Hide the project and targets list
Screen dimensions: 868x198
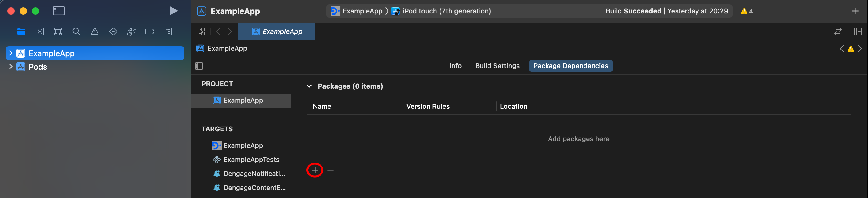coord(199,66)
